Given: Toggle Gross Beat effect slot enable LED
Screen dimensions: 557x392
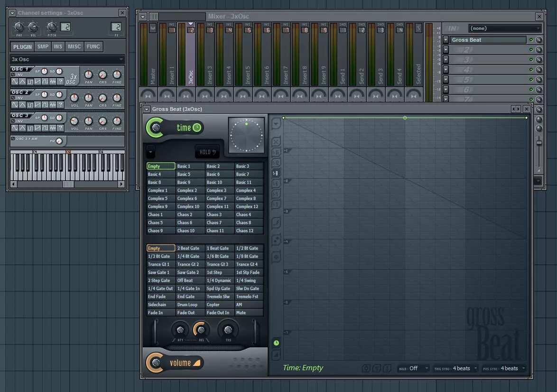Looking at the screenshot, I should point(531,40).
